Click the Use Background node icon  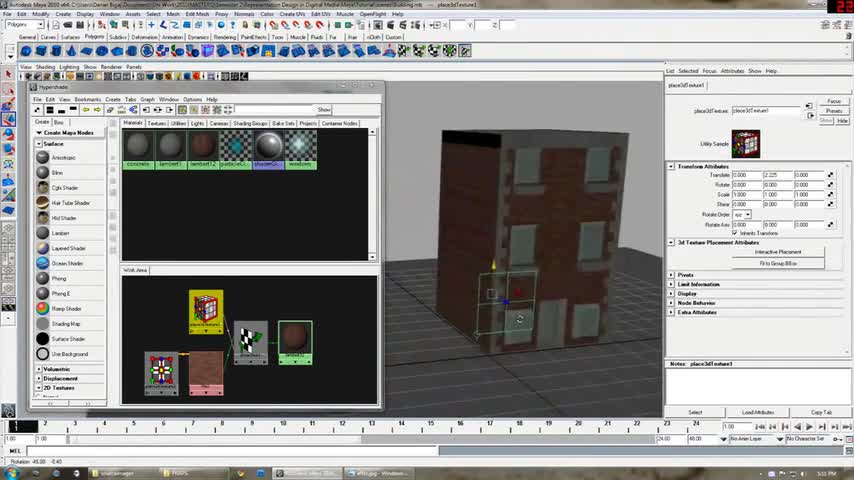tap(42, 354)
